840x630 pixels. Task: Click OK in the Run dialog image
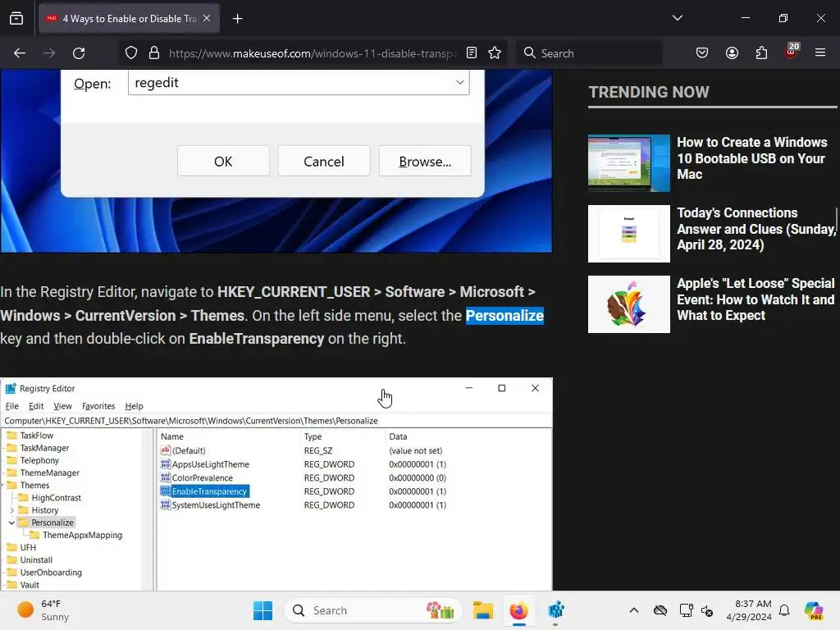tap(223, 162)
